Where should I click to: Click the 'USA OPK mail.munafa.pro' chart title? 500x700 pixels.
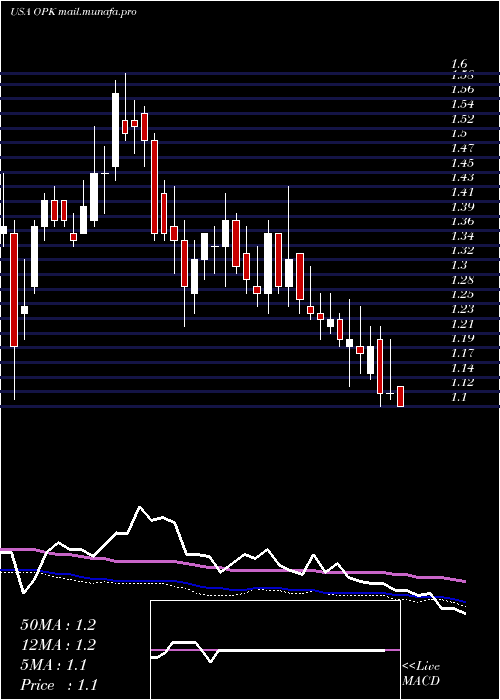coord(73,12)
